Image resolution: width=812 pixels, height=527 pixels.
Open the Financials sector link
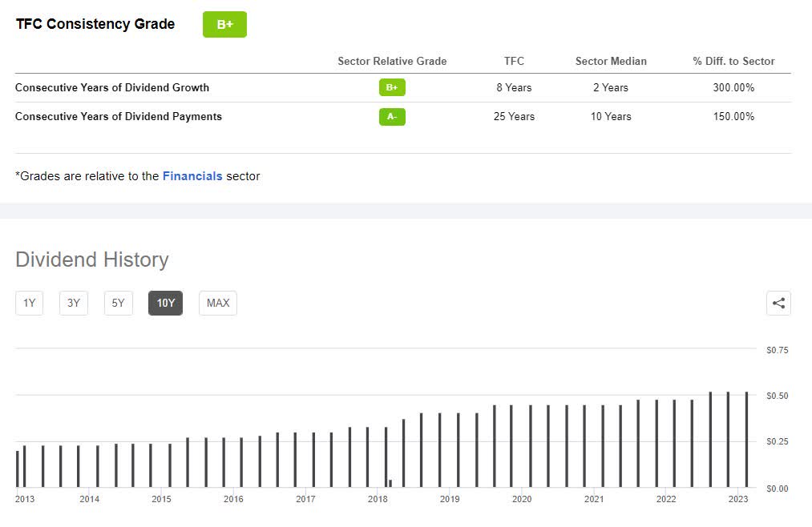point(192,175)
